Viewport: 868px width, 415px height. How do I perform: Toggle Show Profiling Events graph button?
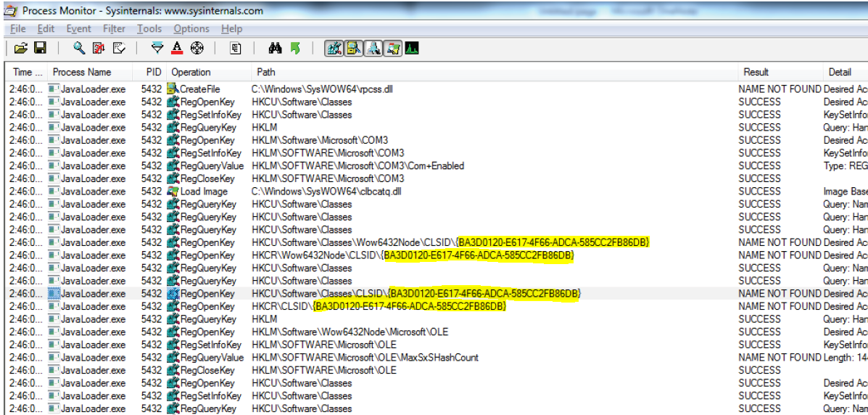[x=412, y=49]
